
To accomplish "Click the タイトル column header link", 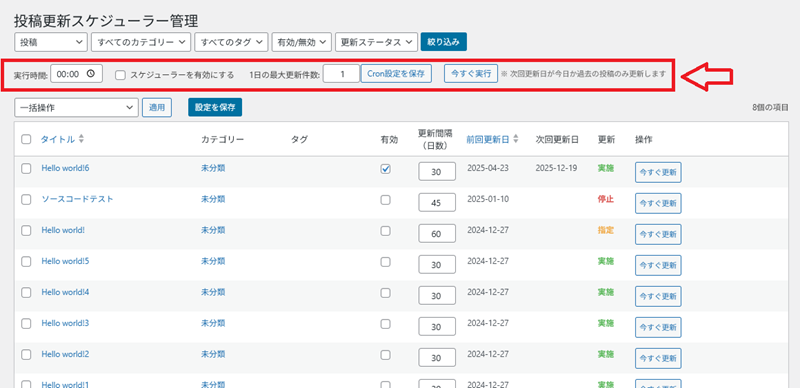I will 58,139.
